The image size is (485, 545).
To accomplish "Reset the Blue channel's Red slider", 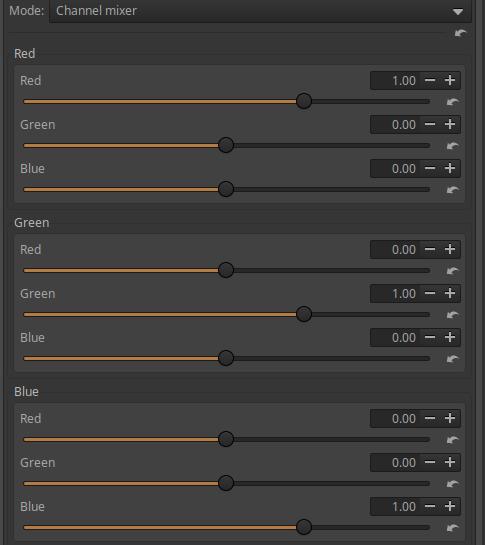I will click(x=452, y=440).
